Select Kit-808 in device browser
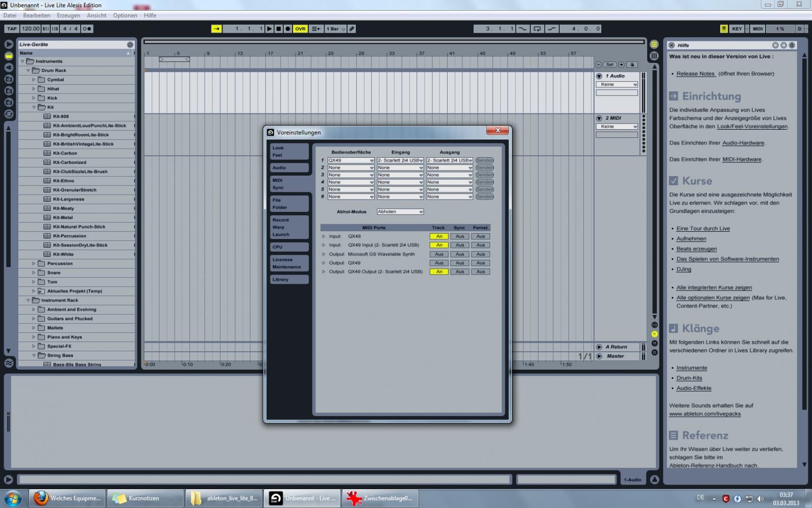This screenshot has width=812, height=508. (x=61, y=116)
